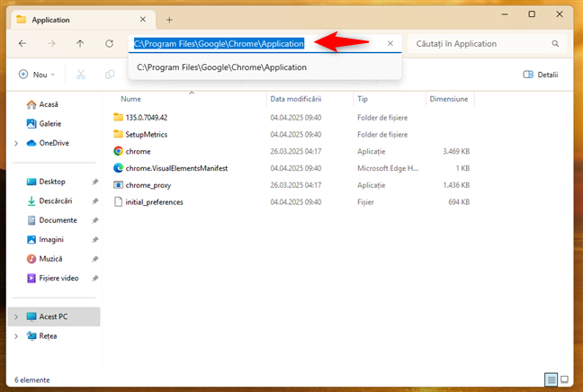Viewport: 583px width, 392px height.
Task: Select the Application tab
Action: click(x=84, y=20)
